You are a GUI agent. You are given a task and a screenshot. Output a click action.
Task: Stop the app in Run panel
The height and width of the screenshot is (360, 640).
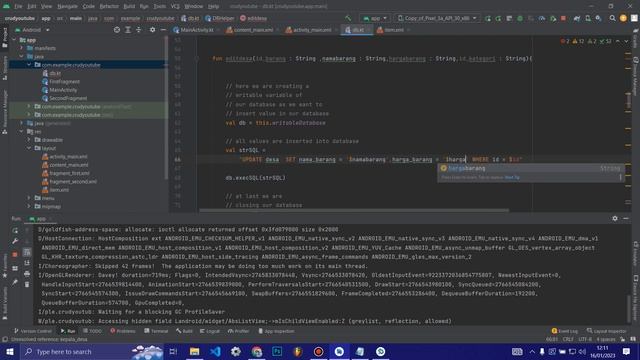(x=15, y=254)
